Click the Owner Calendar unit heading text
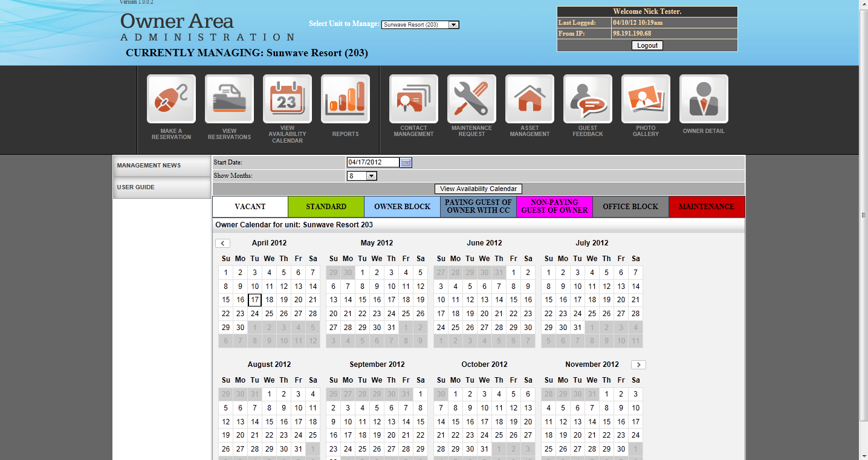This screenshot has height=460, width=868. (294, 225)
